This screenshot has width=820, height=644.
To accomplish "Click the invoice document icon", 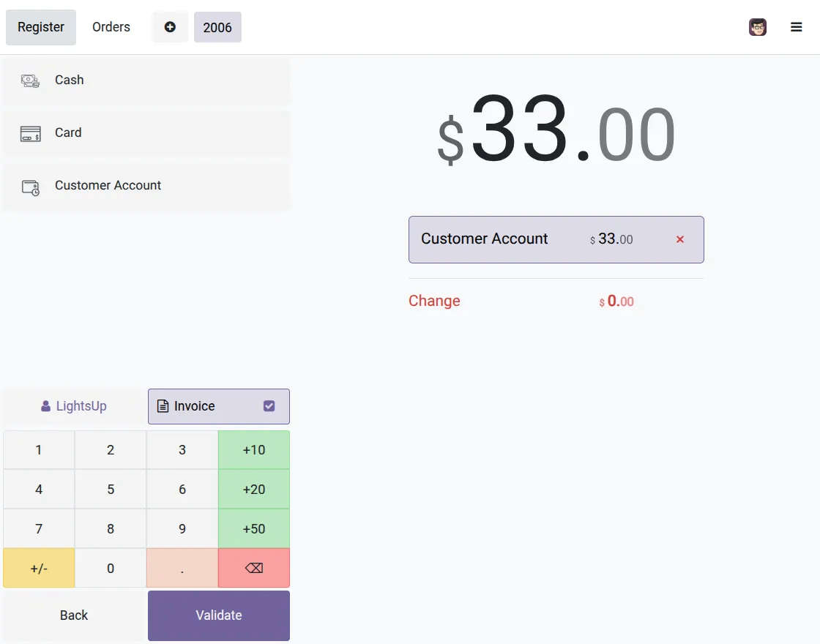I will tap(163, 405).
